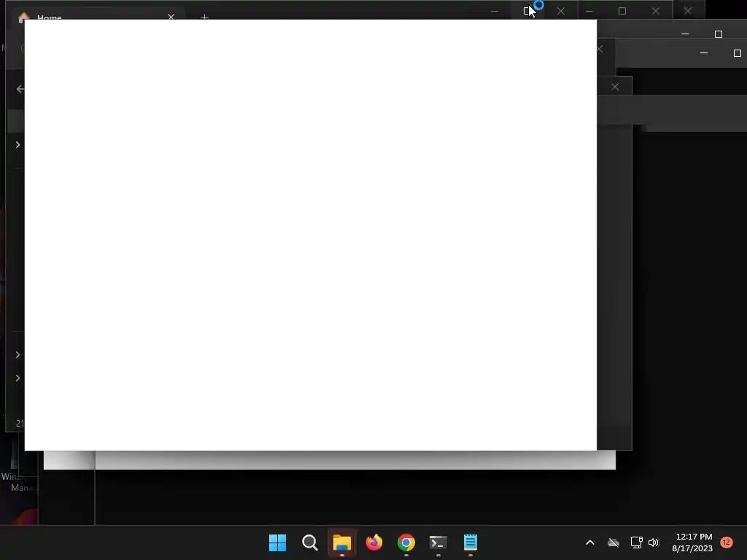Click the OneDrive not-signed-in tray icon
The height and width of the screenshot is (560, 747).
pos(614,542)
